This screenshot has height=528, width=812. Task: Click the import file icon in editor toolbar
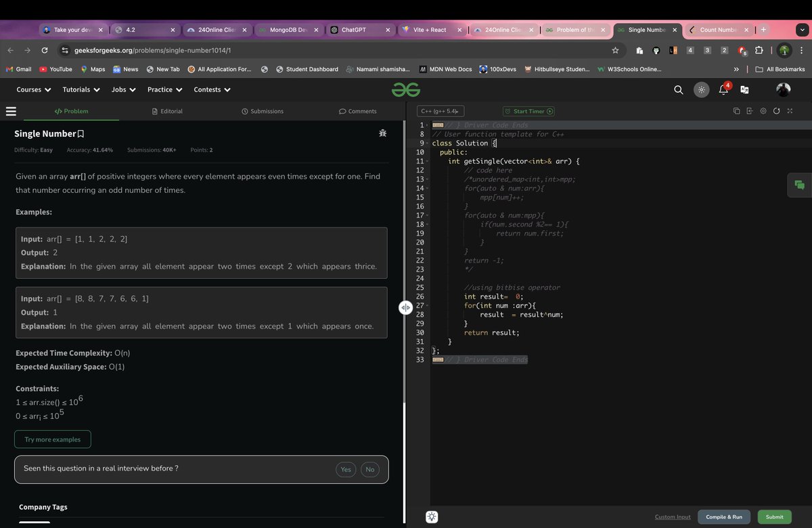[x=749, y=111]
